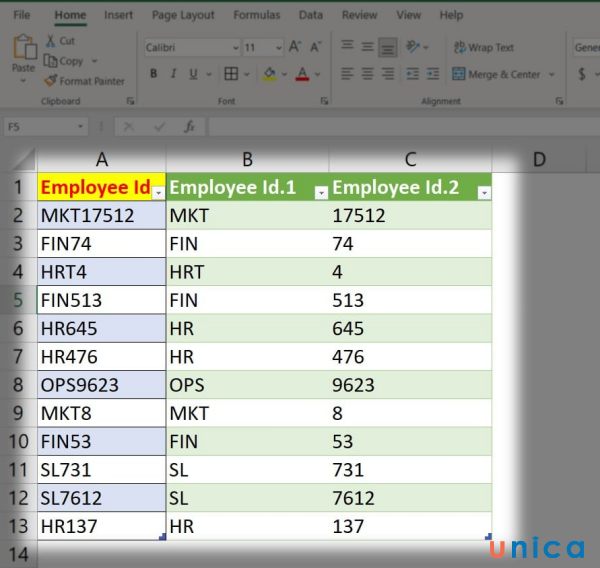Increase font size with the large A
The image size is (600, 568).
point(294,47)
